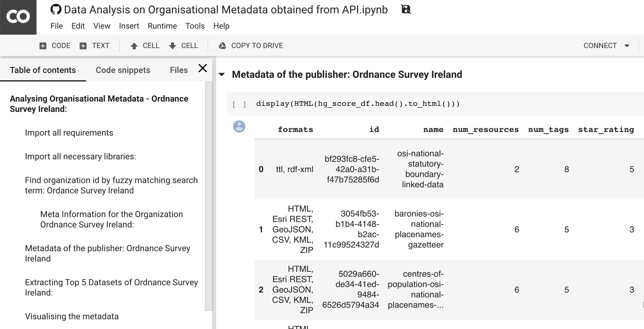
Task: Switch to the Files tab
Action: (179, 70)
